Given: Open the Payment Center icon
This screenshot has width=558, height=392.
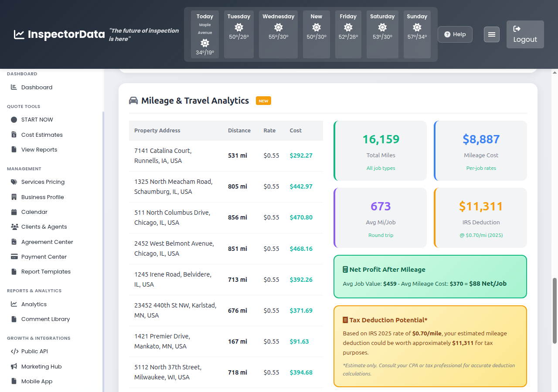Looking at the screenshot, I should click(x=14, y=257).
